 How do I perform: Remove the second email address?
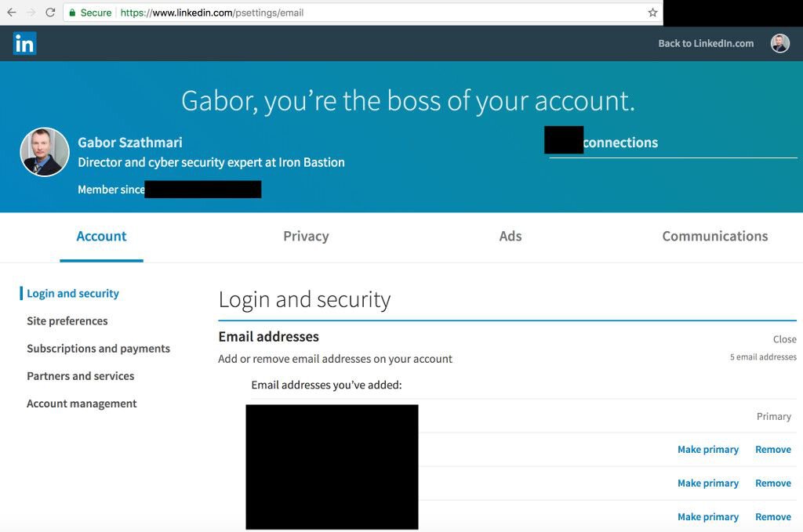(773, 450)
